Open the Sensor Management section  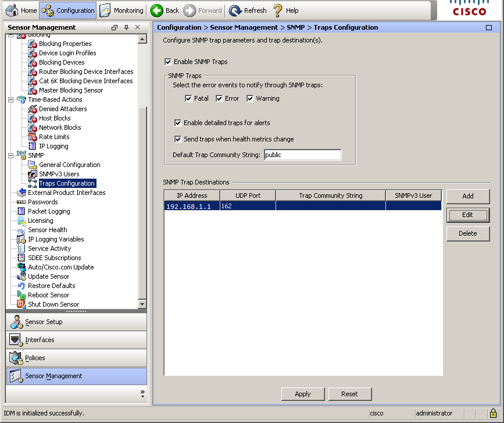76,376
